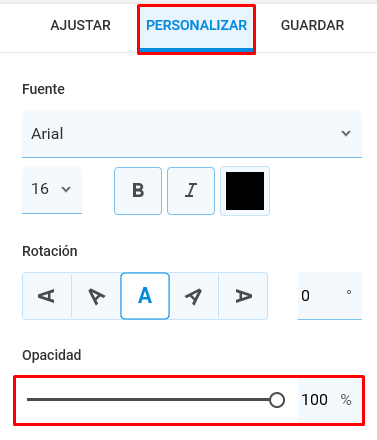377x440 pixels.
Task: Click the chevron arrow in the font field
Action: [x=346, y=134]
